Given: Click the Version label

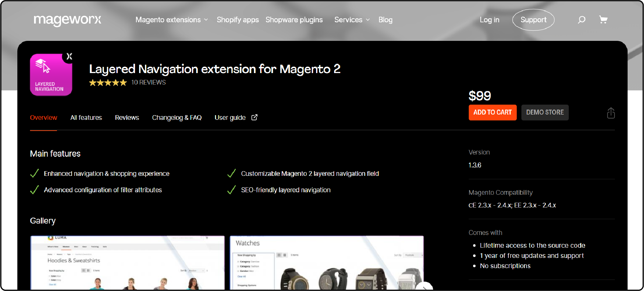Looking at the screenshot, I should [x=479, y=152].
